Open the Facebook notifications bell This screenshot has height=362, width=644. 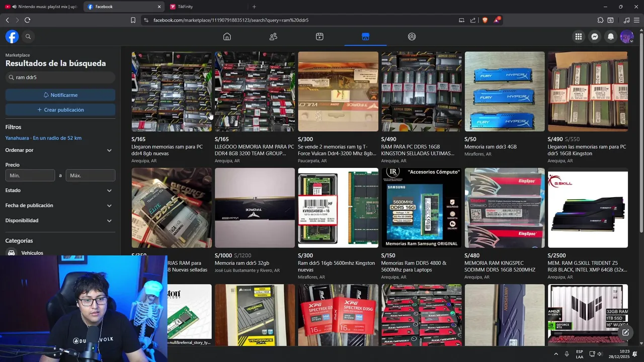pyautogui.click(x=611, y=37)
